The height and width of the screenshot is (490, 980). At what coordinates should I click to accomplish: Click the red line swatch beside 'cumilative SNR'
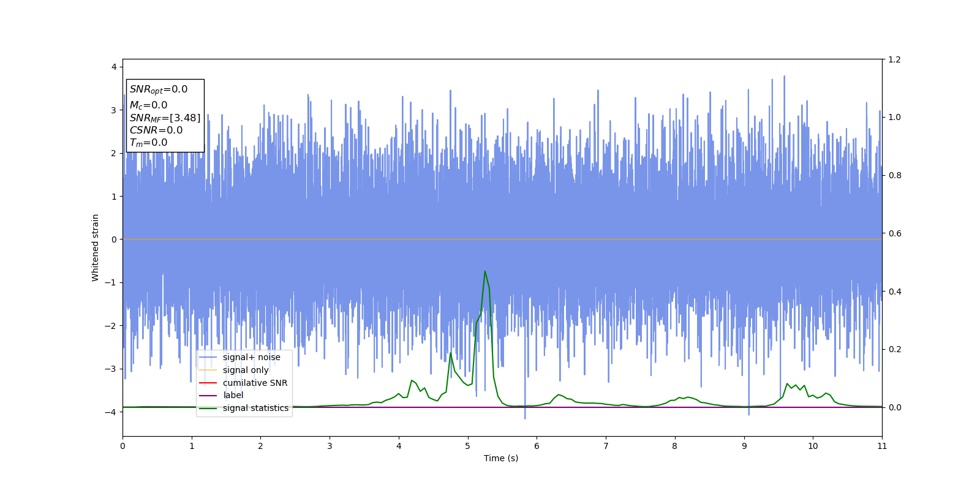click(x=208, y=383)
